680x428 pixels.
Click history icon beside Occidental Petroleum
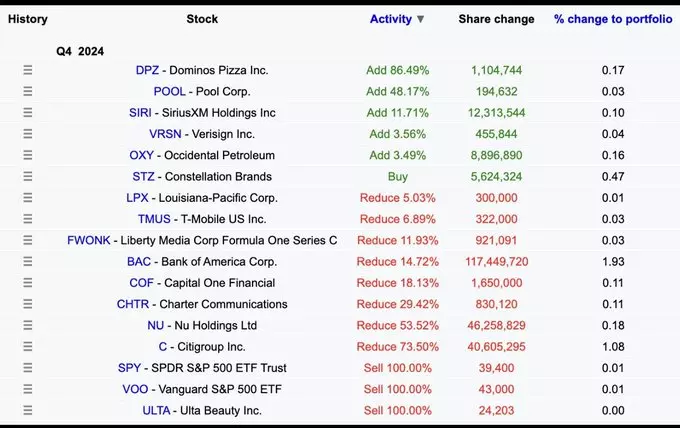(28, 155)
